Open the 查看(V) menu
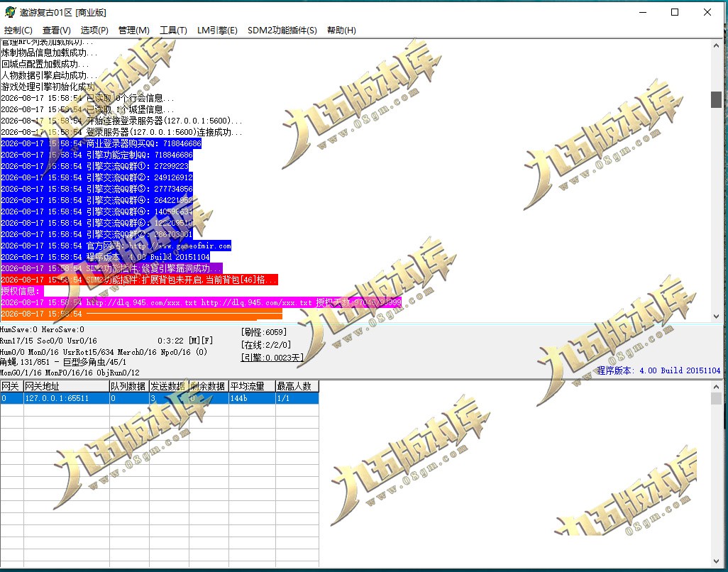 click(x=57, y=31)
